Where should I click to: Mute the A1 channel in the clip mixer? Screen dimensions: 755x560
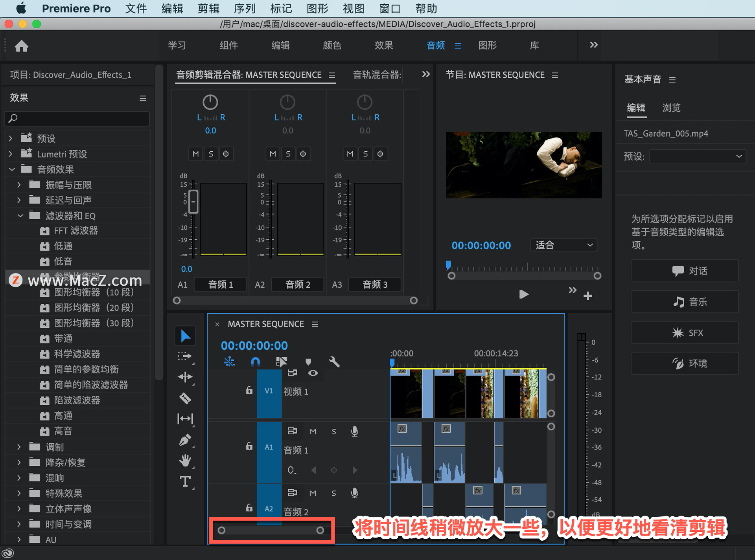point(195,154)
